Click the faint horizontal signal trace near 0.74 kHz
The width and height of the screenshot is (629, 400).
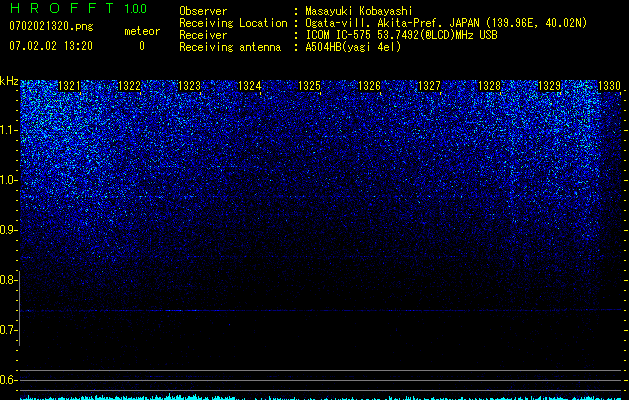pos(321,310)
